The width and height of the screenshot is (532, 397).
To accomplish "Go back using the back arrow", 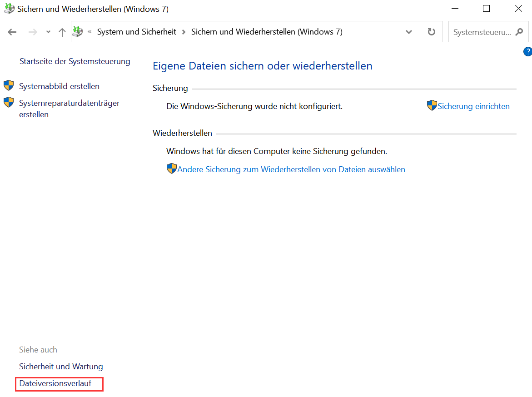I will coord(12,32).
